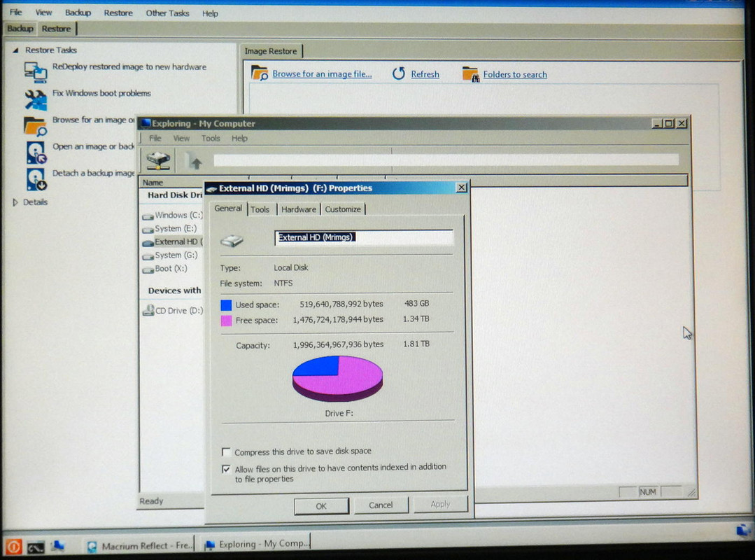Click the System (G:) drive icon

148,256
